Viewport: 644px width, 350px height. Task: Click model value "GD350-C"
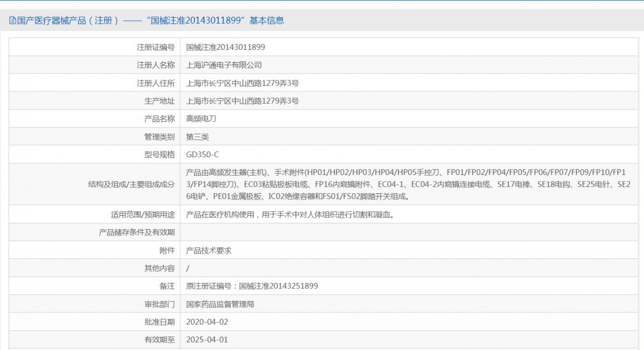click(x=202, y=155)
